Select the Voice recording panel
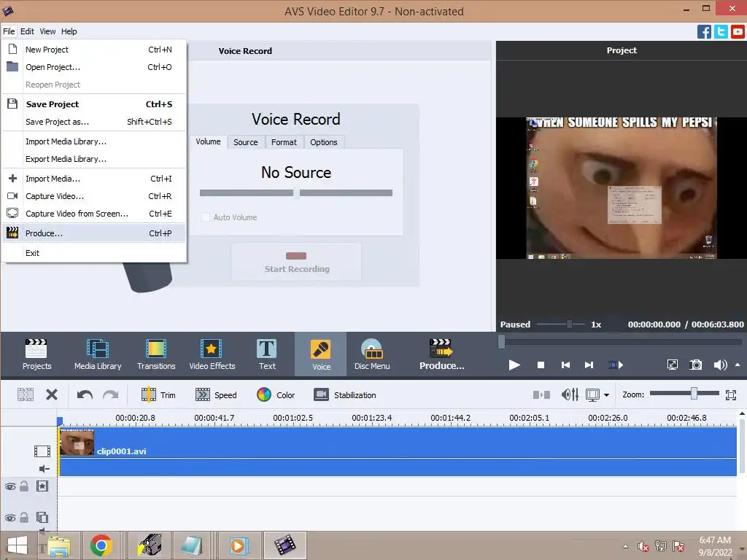 (321, 355)
